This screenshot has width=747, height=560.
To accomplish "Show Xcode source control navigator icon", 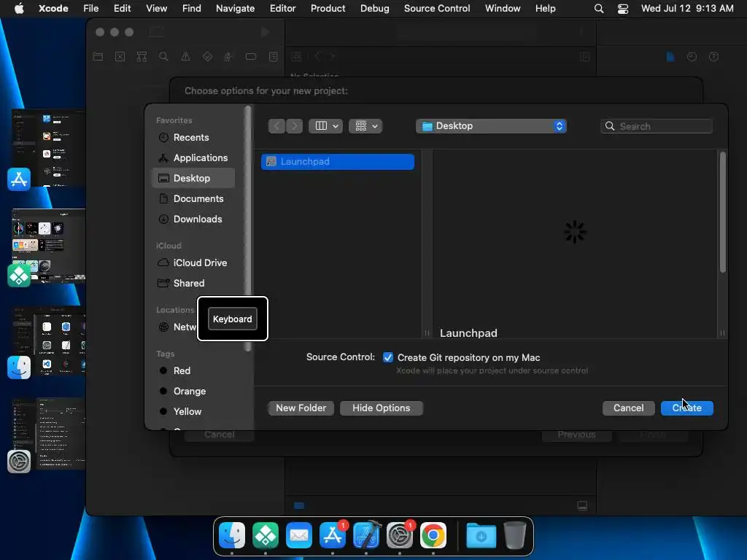I will click(120, 57).
